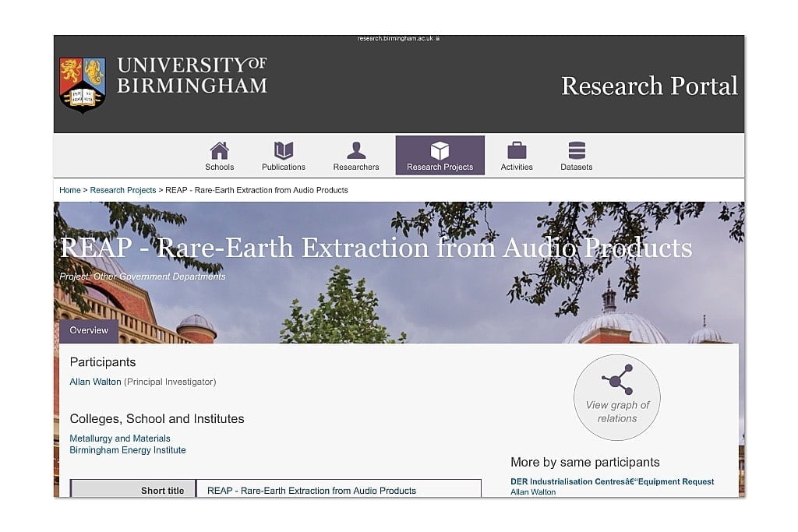The image size is (798, 532).
Task: Open the Activities briefcase icon
Action: coord(517,150)
